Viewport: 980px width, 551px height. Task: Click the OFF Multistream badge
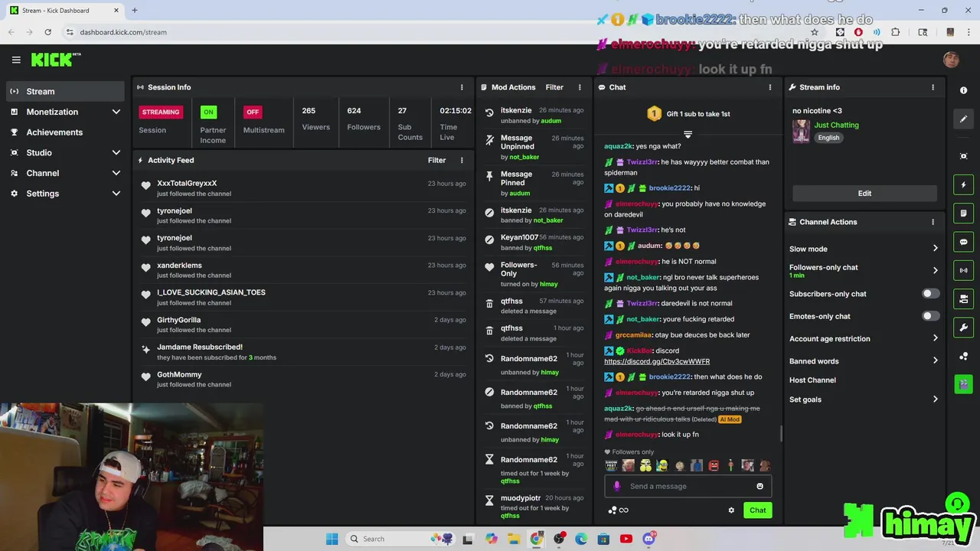coord(253,112)
